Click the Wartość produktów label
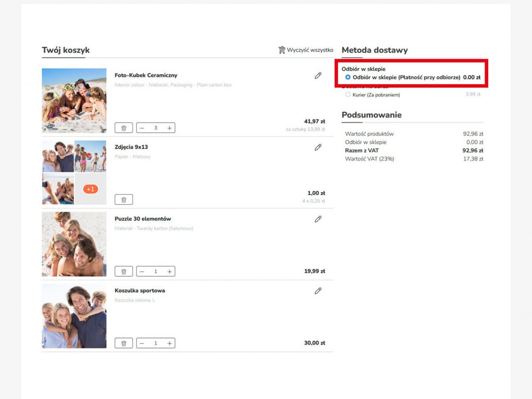532x399 pixels. point(369,134)
